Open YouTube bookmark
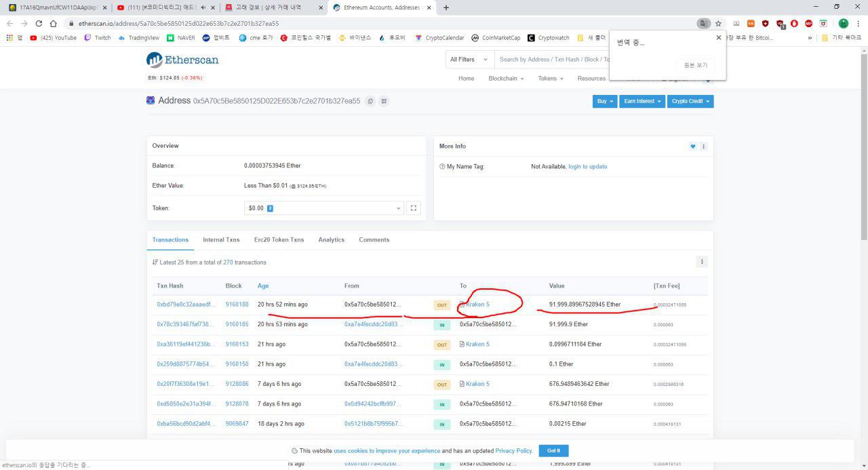 point(53,38)
